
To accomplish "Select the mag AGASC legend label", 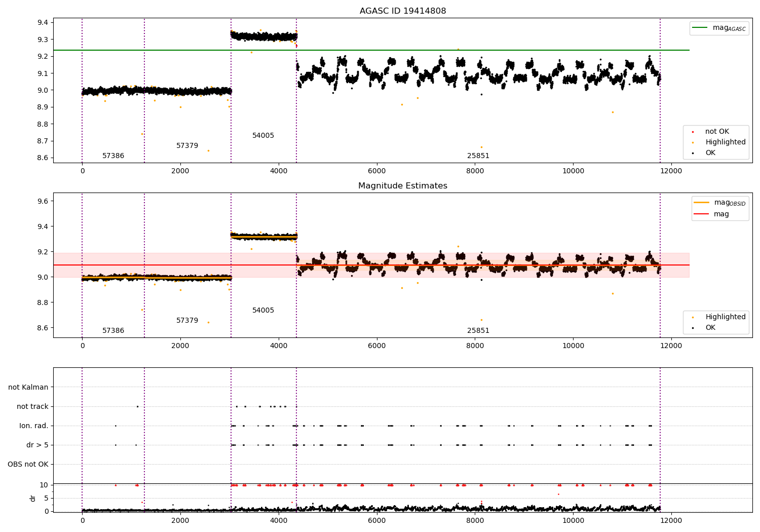I will click(x=729, y=28).
